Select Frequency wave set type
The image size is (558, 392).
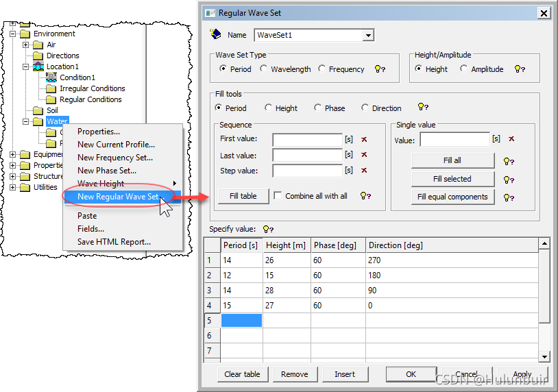coord(322,69)
